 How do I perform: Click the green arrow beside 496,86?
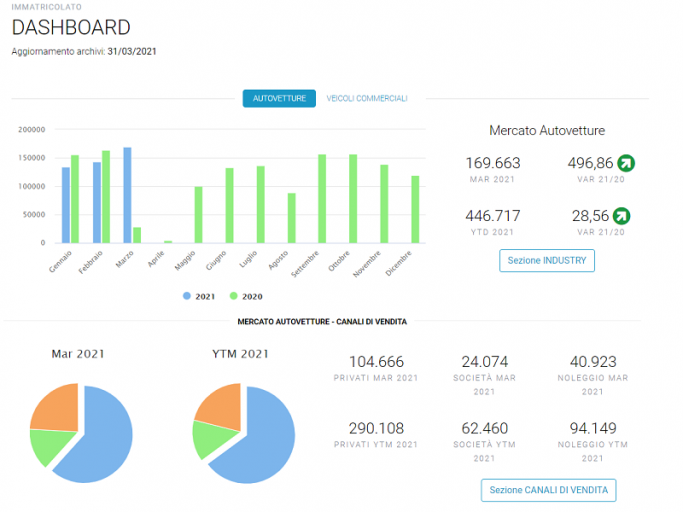[x=626, y=163]
